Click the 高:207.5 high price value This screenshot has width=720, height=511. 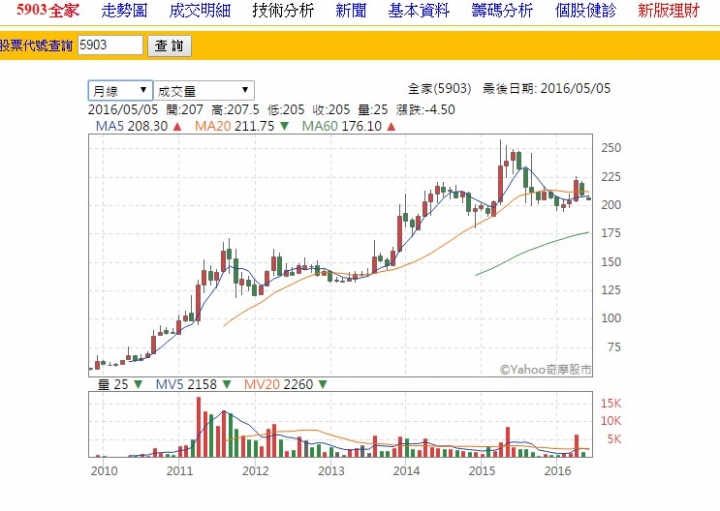235,110
